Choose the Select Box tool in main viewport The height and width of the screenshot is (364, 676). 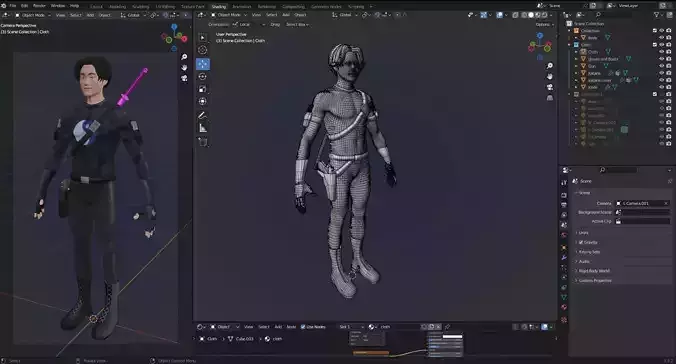click(x=203, y=38)
